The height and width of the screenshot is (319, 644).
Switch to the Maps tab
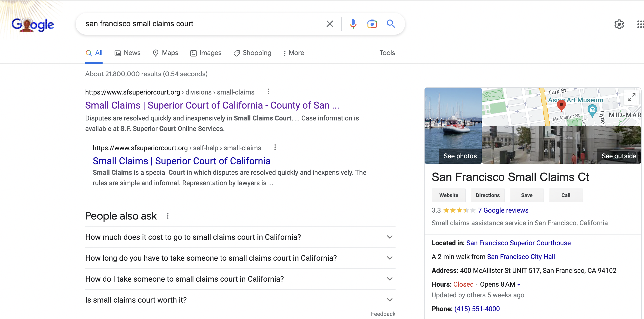point(165,53)
